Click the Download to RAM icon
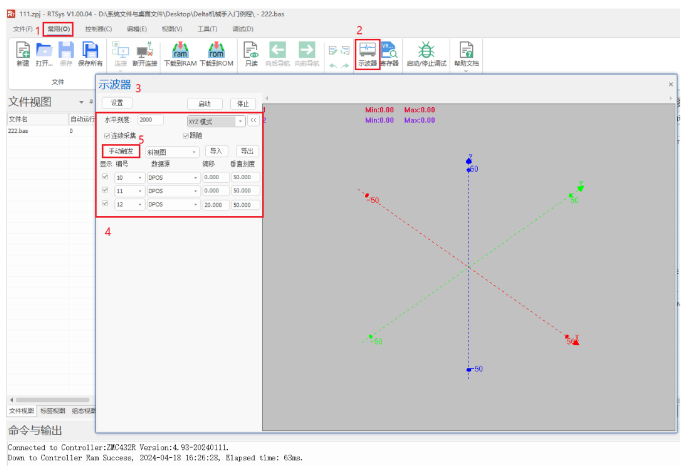This screenshot has height=470, width=688. coord(180,50)
